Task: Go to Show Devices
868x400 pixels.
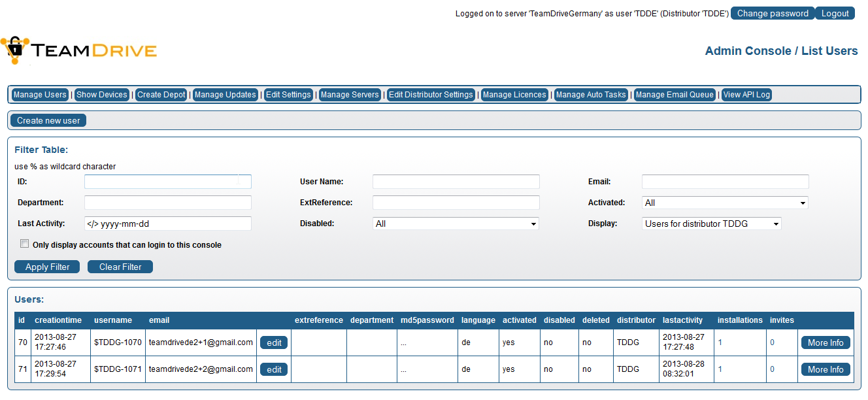Action: coord(102,95)
